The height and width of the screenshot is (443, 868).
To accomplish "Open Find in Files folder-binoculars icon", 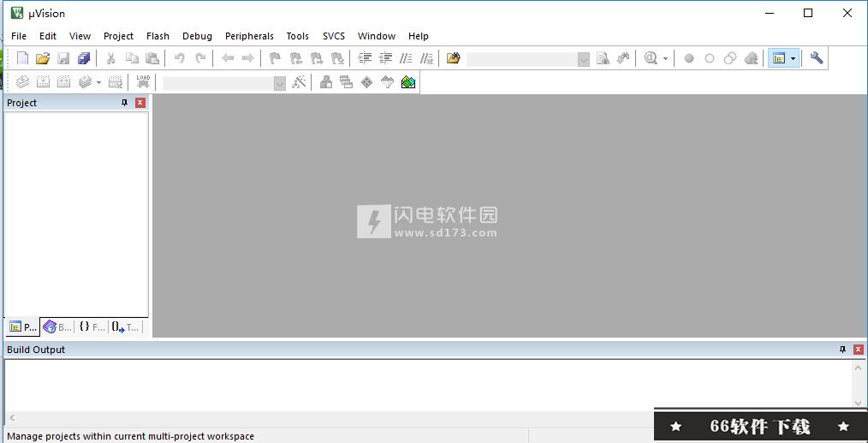I will [454, 57].
